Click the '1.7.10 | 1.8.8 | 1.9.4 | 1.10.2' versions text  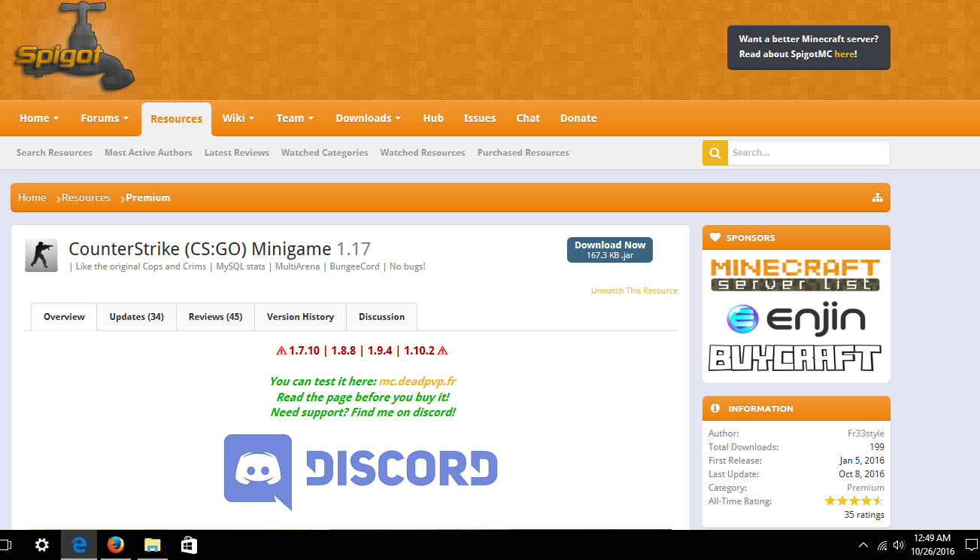[x=362, y=351]
